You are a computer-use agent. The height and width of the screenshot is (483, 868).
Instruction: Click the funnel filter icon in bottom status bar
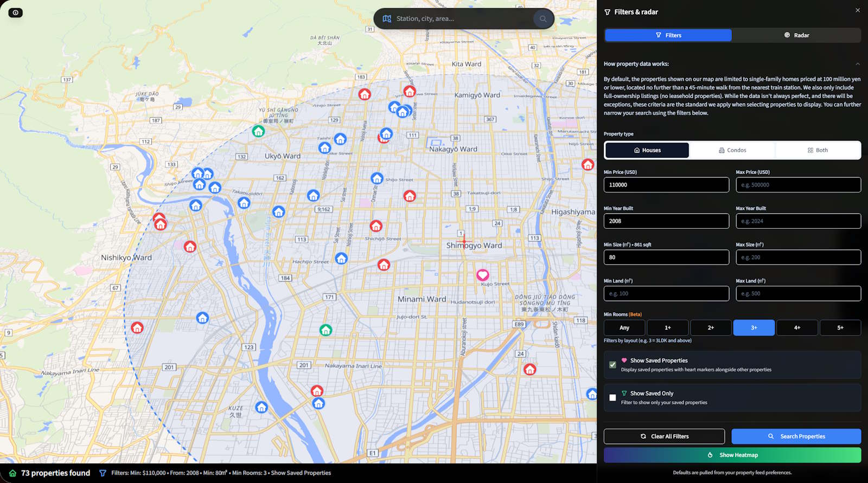click(x=103, y=473)
